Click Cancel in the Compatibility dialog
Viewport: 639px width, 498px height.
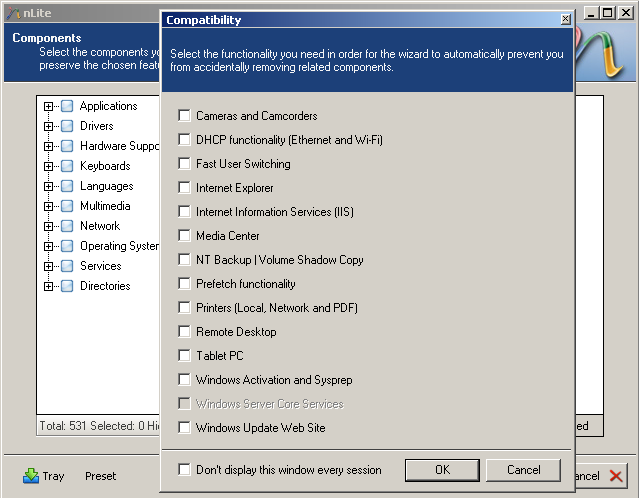point(524,470)
